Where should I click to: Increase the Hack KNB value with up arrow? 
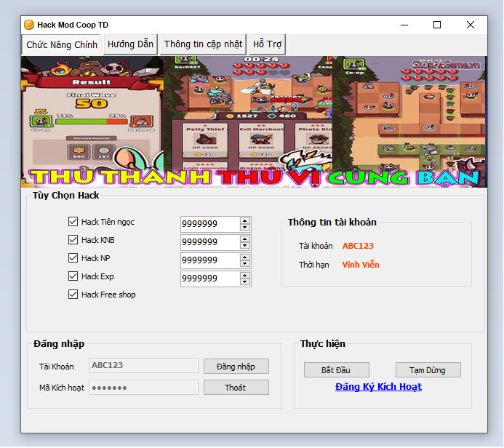point(245,239)
